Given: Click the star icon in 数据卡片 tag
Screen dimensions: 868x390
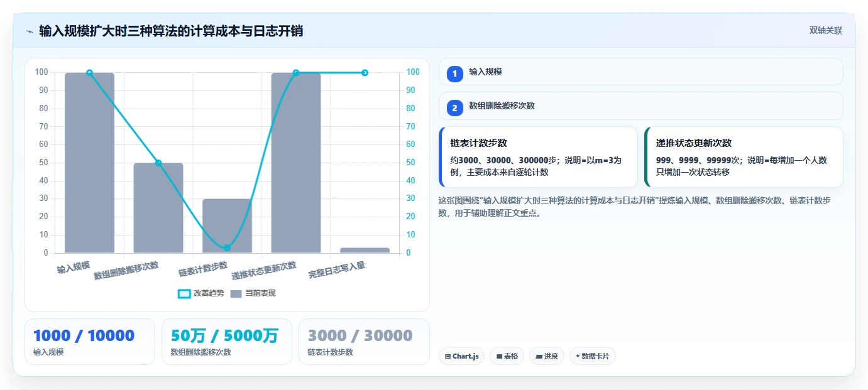Looking at the screenshot, I should (578, 356).
